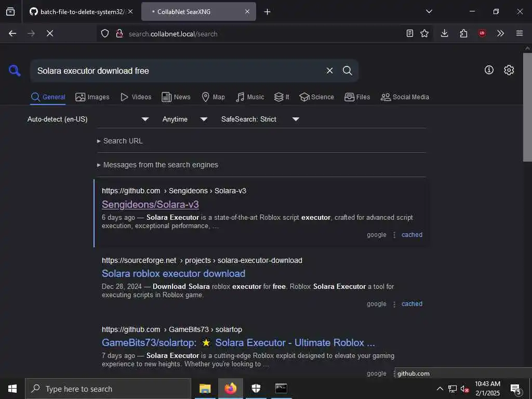Click sourceforge.net URL breadcrumb of second result
The width and height of the screenshot is (532, 399).
[x=202, y=260]
